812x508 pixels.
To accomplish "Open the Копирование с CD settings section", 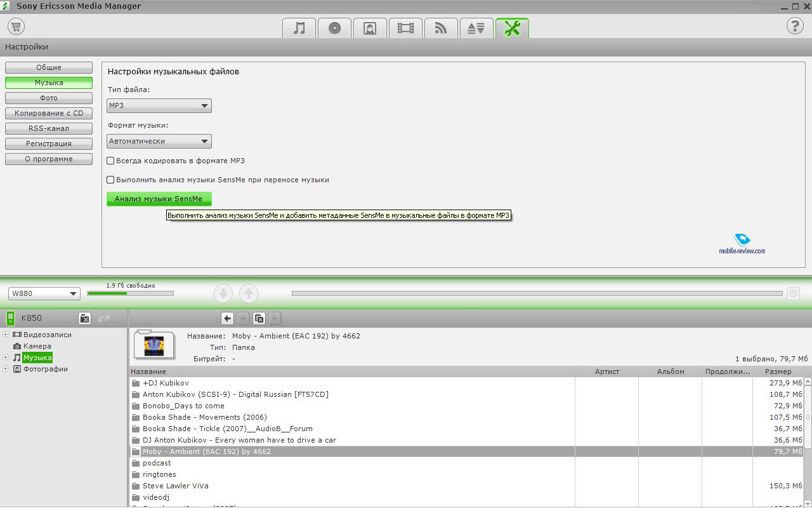I will (49, 113).
